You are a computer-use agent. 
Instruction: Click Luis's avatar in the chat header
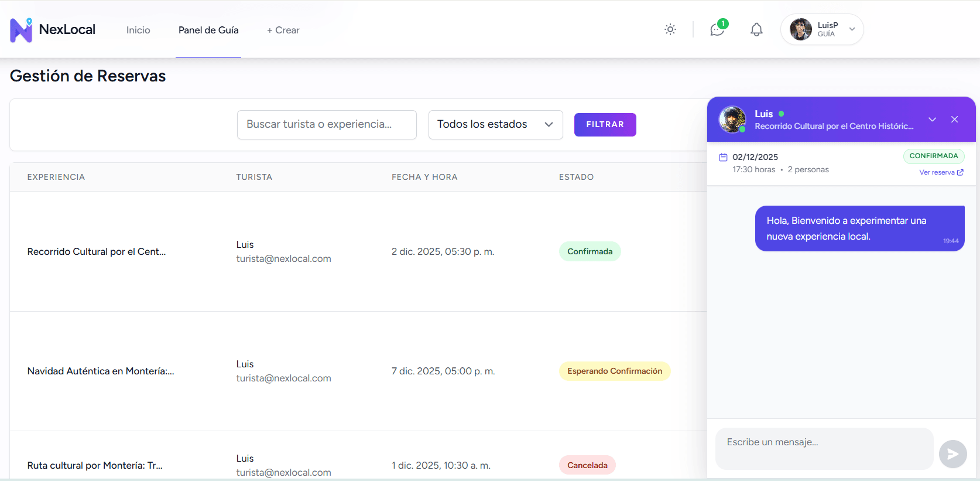click(732, 120)
